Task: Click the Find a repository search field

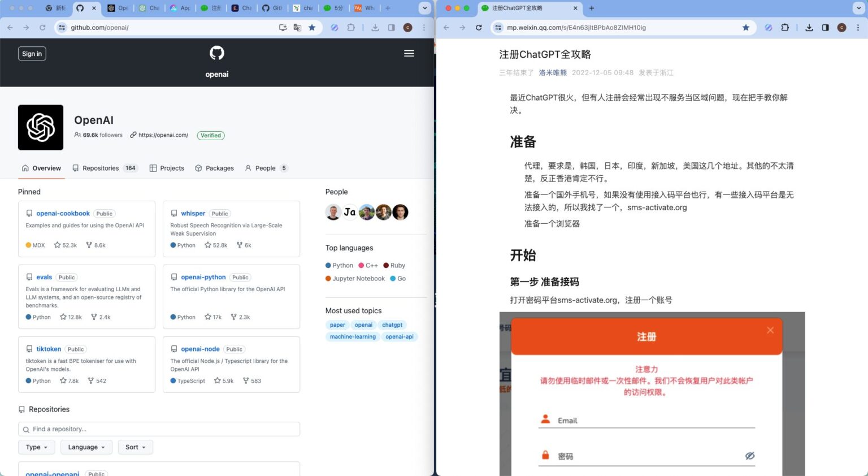Action: [x=159, y=429]
